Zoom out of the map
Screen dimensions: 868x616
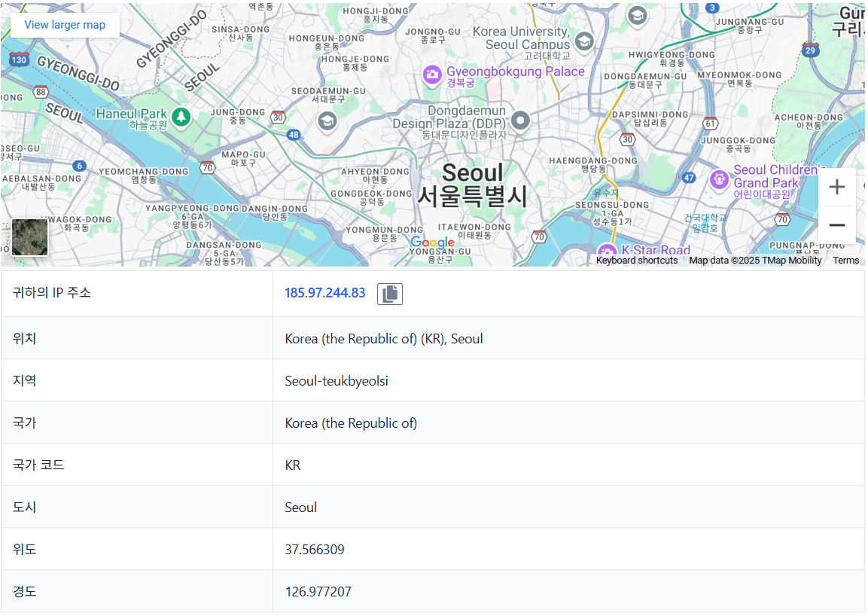pos(836,225)
